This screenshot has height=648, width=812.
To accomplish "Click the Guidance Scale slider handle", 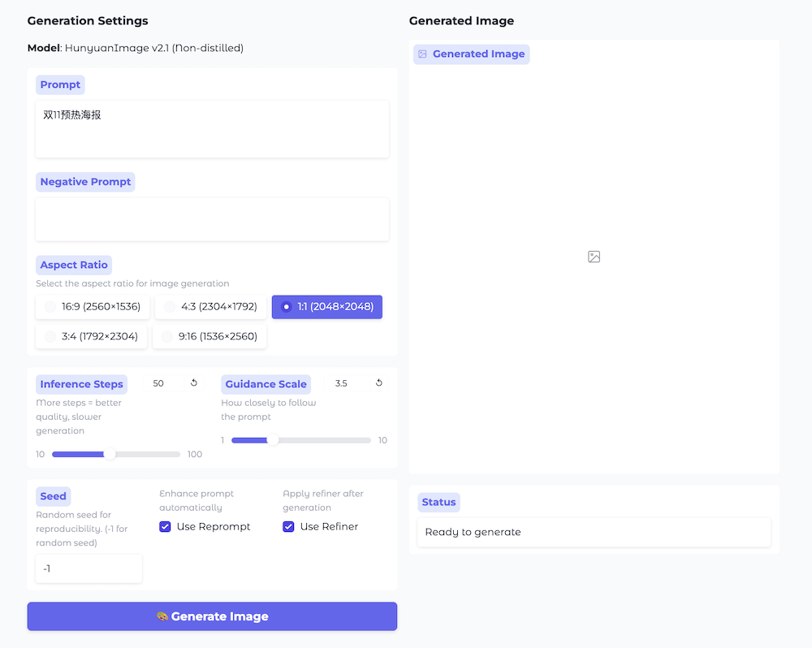I will [273, 440].
